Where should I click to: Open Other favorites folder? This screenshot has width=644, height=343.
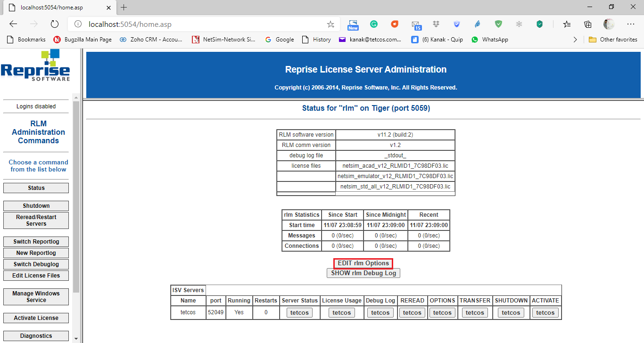pyautogui.click(x=613, y=40)
